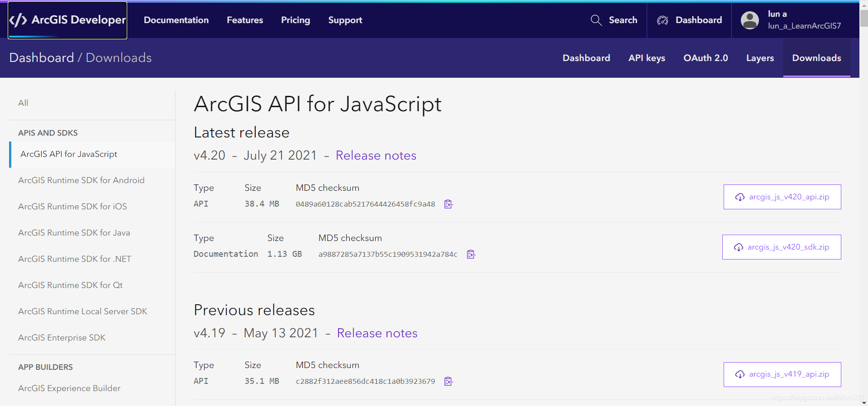Open ArcGIS Runtime Local Server SDK
This screenshot has height=406, width=868.
pos(83,312)
